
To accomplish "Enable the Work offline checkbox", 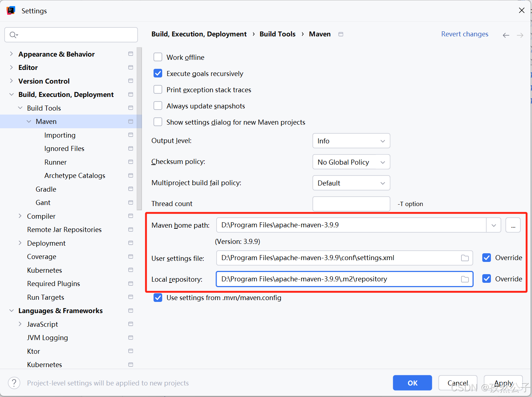I will [158, 57].
